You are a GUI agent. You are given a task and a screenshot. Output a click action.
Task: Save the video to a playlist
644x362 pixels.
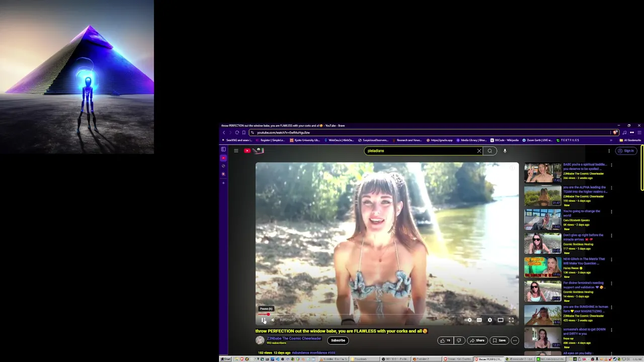(x=499, y=340)
